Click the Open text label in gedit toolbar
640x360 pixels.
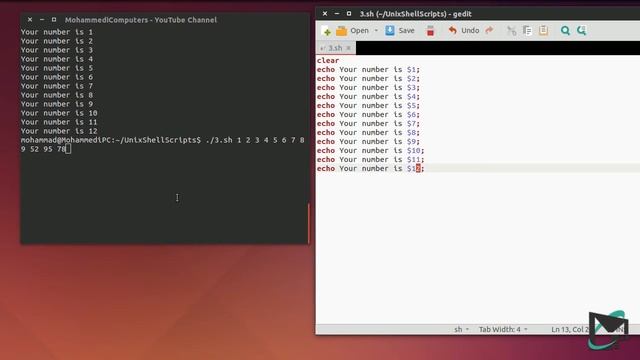click(x=359, y=31)
